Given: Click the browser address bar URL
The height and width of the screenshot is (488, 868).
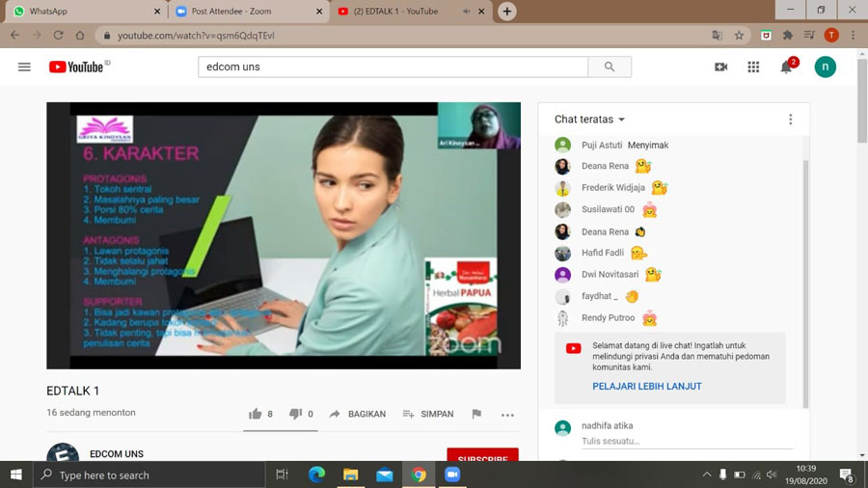Looking at the screenshot, I should pos(196,36).
